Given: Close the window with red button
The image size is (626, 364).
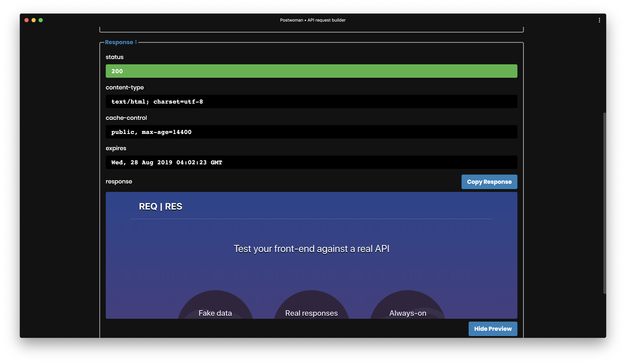Looking at the screenshot, I should click(x=27, y=20).
